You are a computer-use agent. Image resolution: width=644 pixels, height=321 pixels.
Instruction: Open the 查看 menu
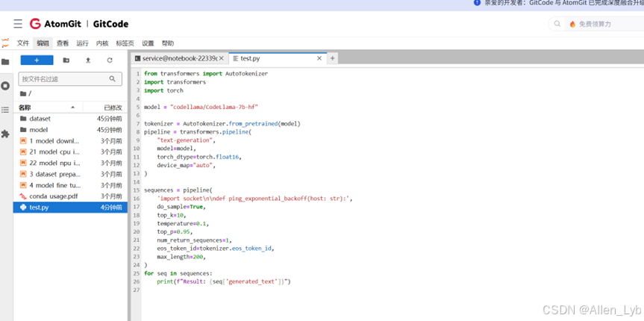coord(63,43)
